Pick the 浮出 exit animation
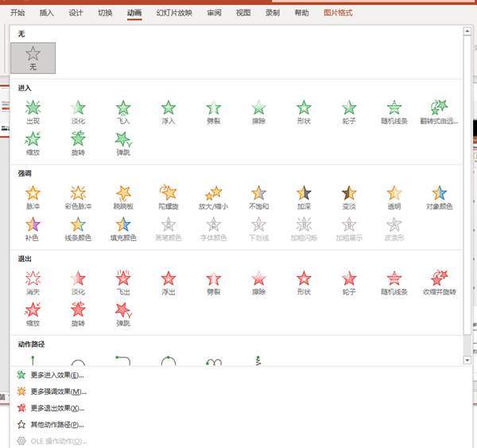Image resolution: width=477 pixels, height=448 pixels. [x=169, y=283]
